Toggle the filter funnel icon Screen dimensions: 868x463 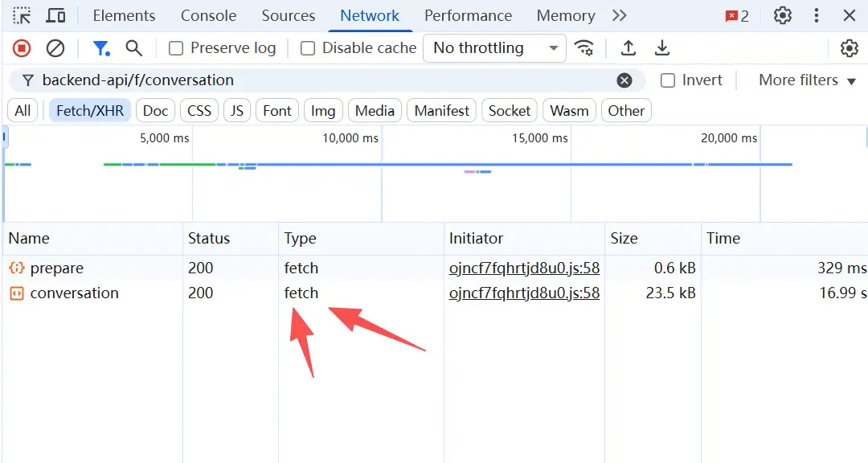click(x=100, y=48)
